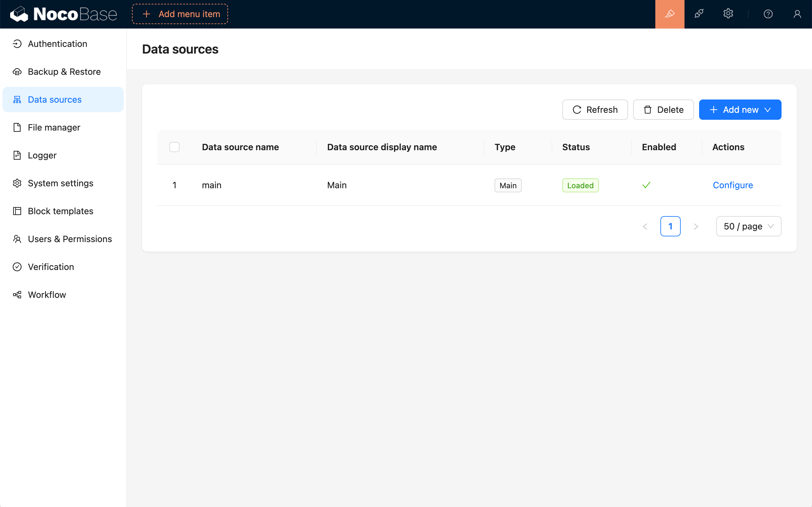Open Backup & Restore settings
Viewport: 812px width, 507px height.
[64, 72]
